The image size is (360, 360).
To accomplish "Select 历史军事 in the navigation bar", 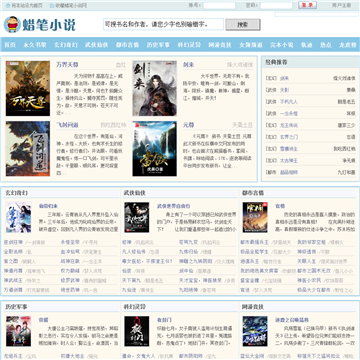I will [x=158, y=45].
